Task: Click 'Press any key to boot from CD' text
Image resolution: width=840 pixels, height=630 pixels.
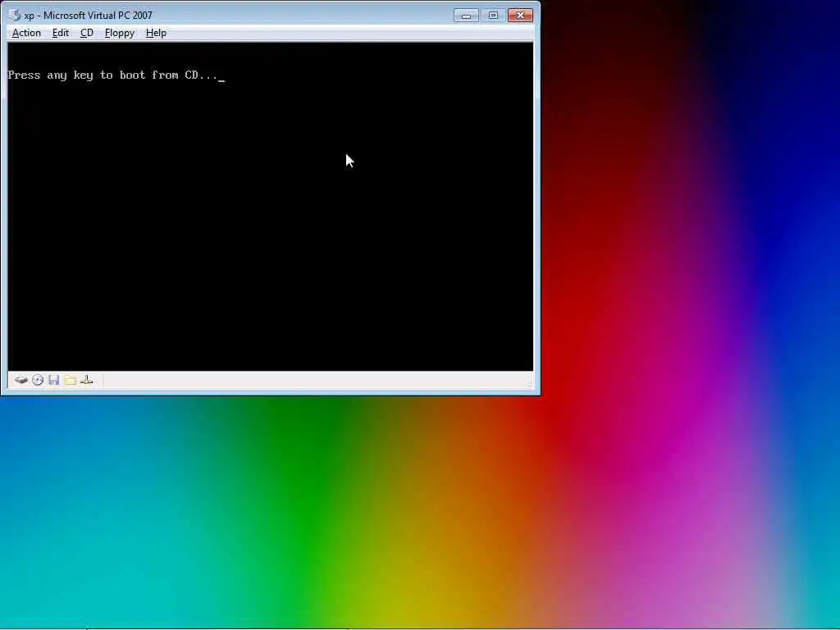Action: [x=113, y=75]
